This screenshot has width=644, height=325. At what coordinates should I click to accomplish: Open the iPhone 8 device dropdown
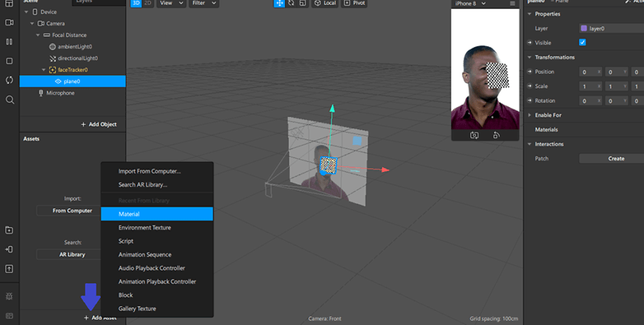tap(470, 3)
